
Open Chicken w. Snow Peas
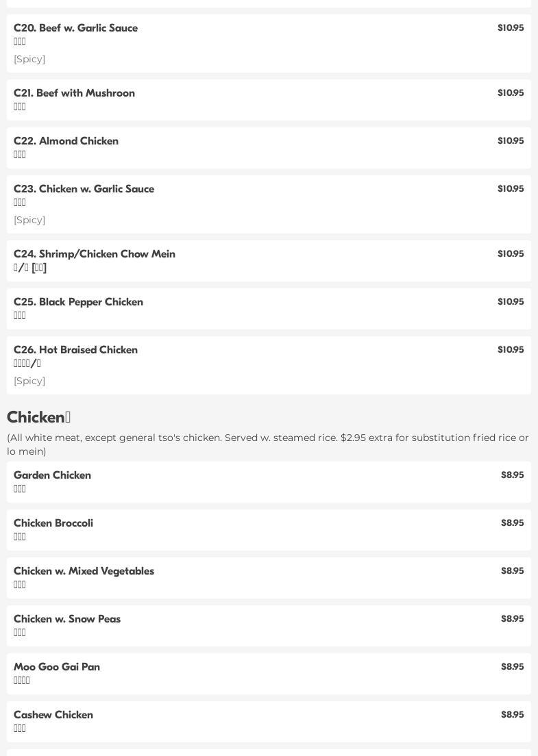tap(67, 619)
